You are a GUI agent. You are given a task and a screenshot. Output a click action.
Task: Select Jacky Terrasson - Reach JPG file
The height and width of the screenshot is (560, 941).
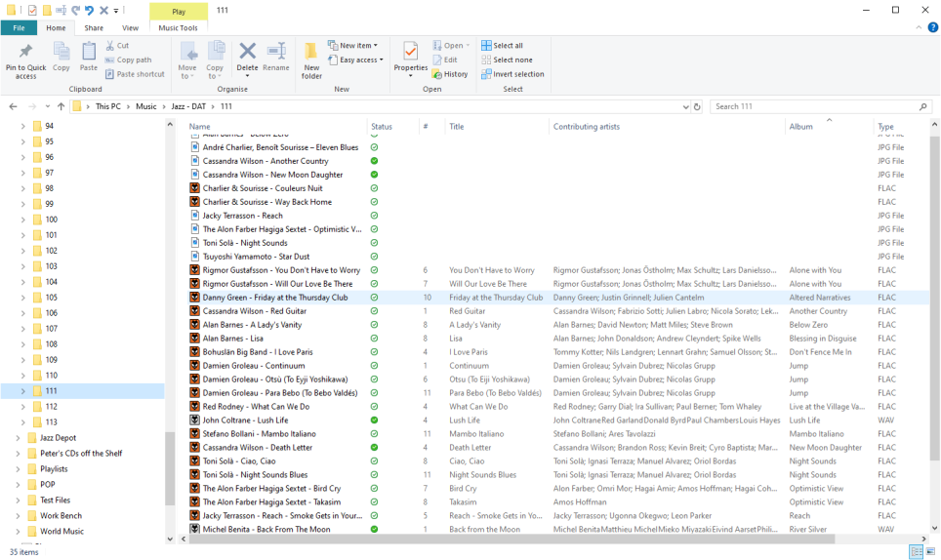coord(242,216)
